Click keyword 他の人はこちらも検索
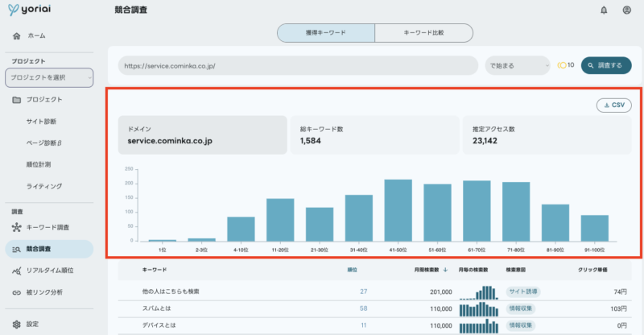The image size is (644, 335). (171, 292)
